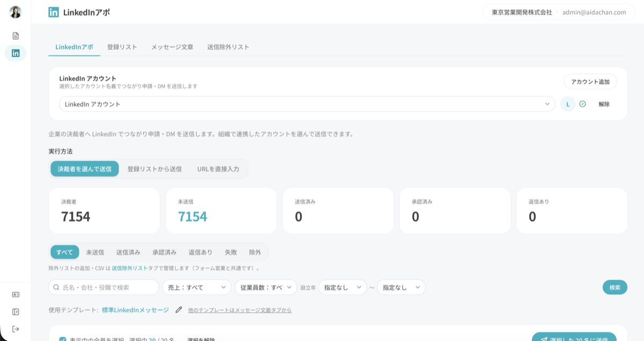Edit template with the pencil icon
Viewport: 644px width, 341px height.
coord(179,310)
